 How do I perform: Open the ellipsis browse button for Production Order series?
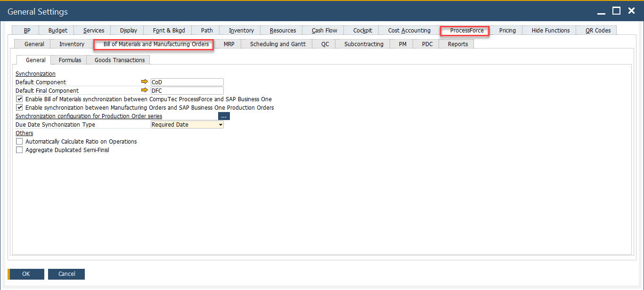click(x=224, y=115)
